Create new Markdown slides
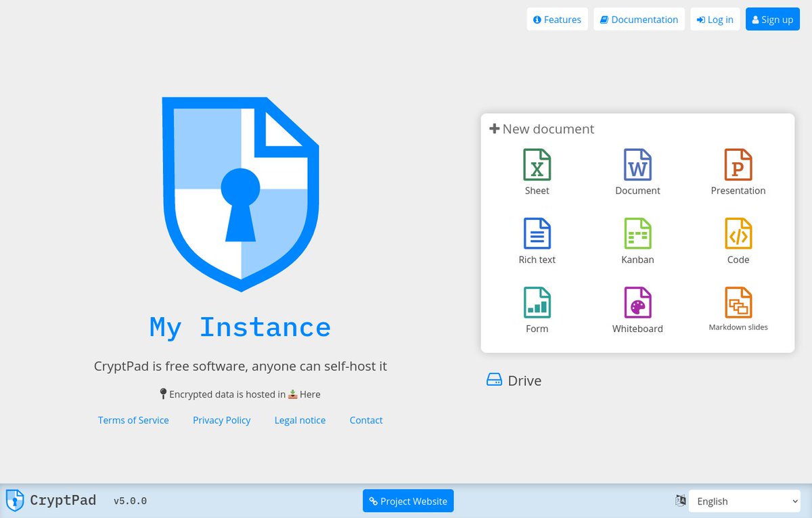The width and height of the screenshot is (812, 518). point(738,310)
